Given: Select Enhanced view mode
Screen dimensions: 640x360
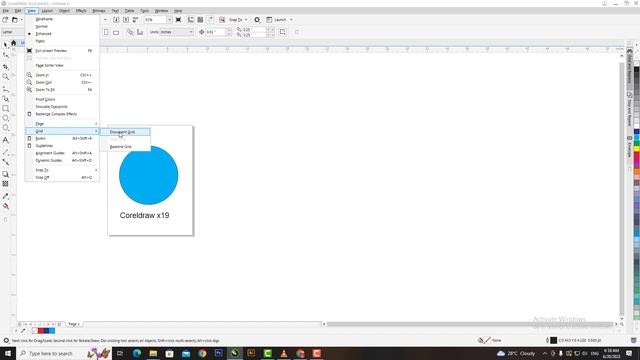Looking at the screenshot, I should (x=62, y=33).
